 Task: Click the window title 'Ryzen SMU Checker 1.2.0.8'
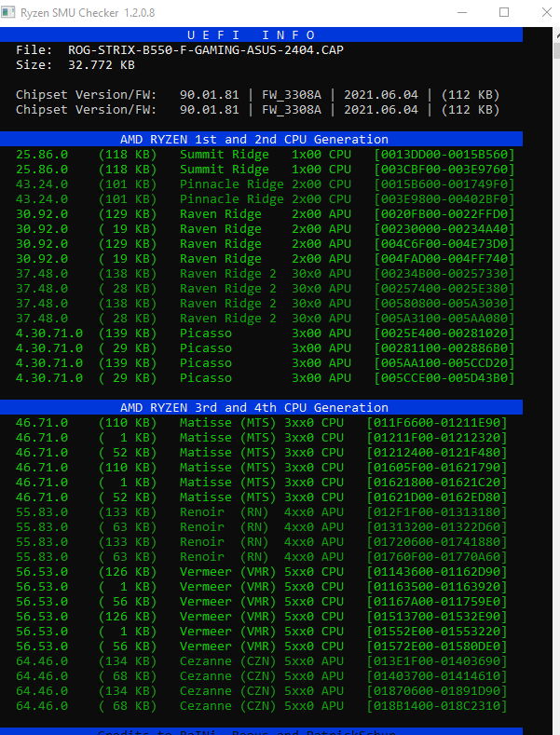point(88,13)
